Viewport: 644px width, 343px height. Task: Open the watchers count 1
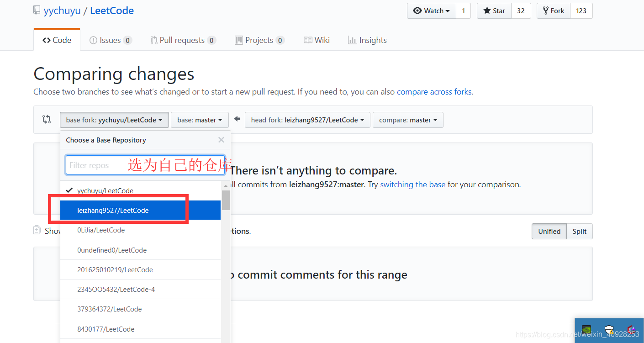pos(463,11)
